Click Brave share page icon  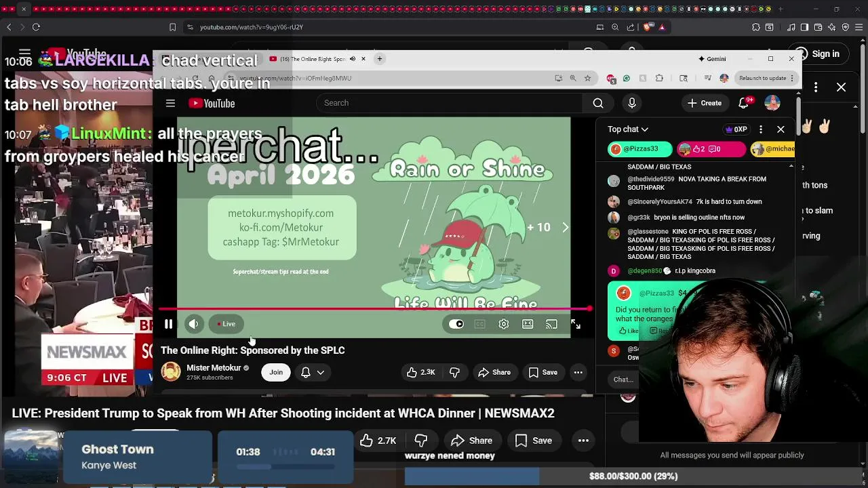631,27
